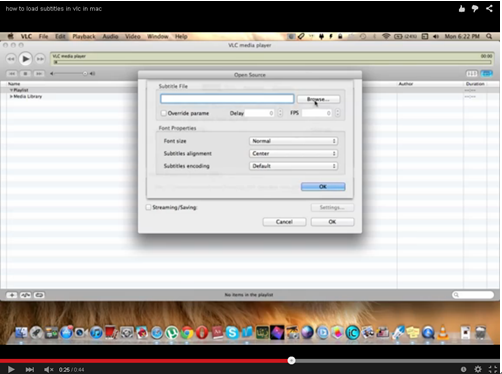The height and width of the screenshot is (374, 502).
Task: Click the VLC stop button
Action: (x=25, y=73)
